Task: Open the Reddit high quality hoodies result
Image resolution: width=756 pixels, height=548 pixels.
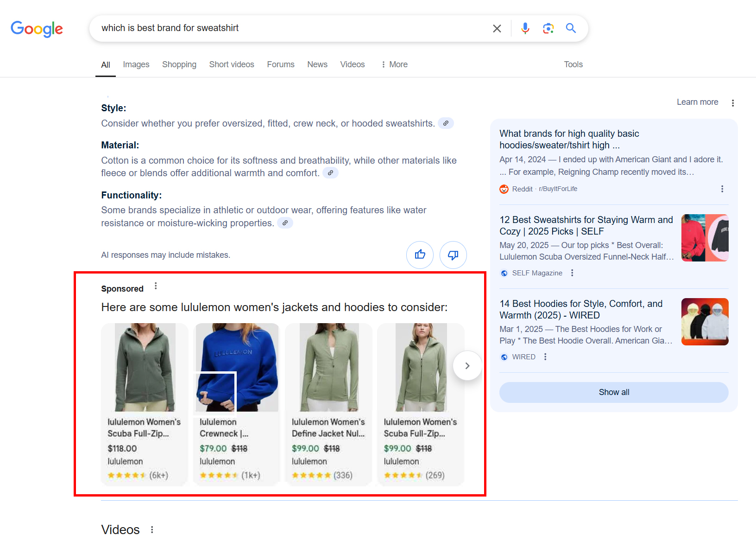Action: (569, 139)
